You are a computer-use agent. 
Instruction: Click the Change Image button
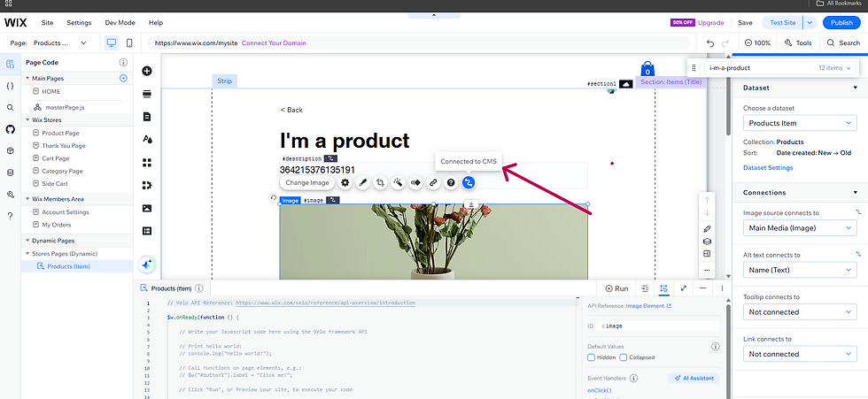[307, 183]
